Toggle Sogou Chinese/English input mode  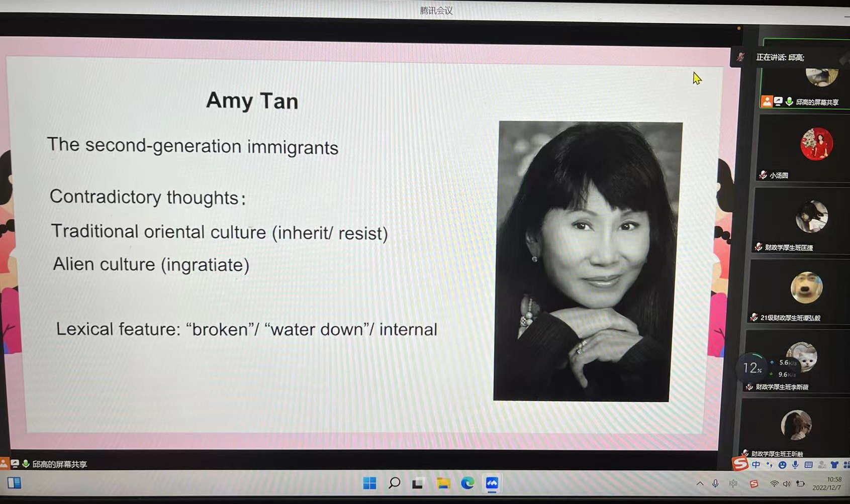[756, 465]
